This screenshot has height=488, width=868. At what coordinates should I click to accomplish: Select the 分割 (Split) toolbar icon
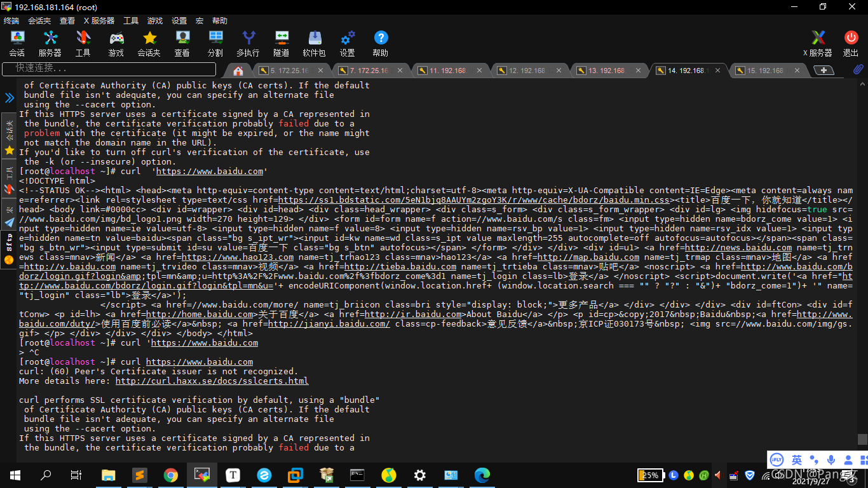(215, 44)
